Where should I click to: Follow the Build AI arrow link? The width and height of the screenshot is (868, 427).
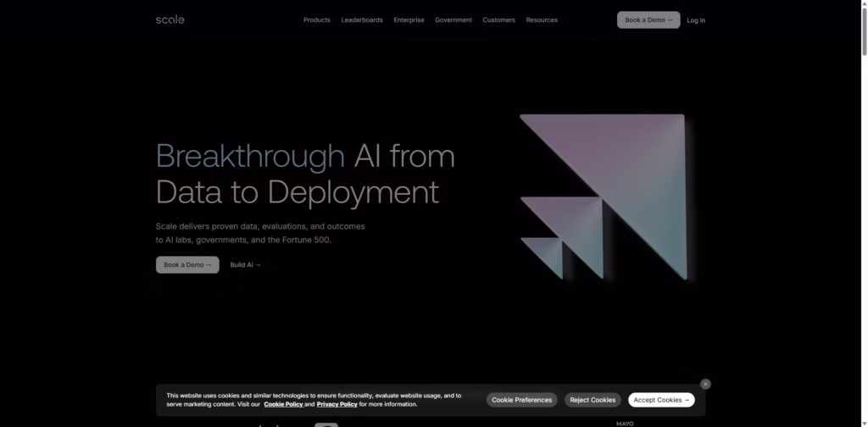click(245, 265)
